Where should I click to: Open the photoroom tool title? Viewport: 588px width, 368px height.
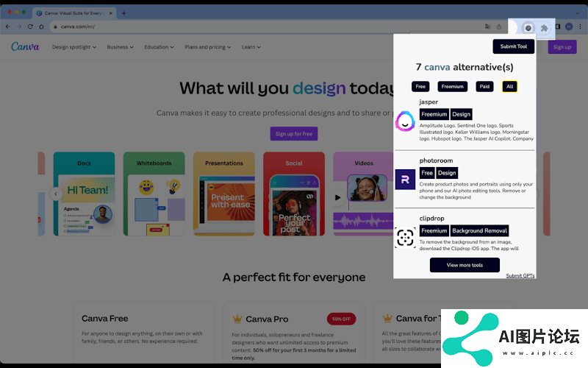tap(436, 160)
